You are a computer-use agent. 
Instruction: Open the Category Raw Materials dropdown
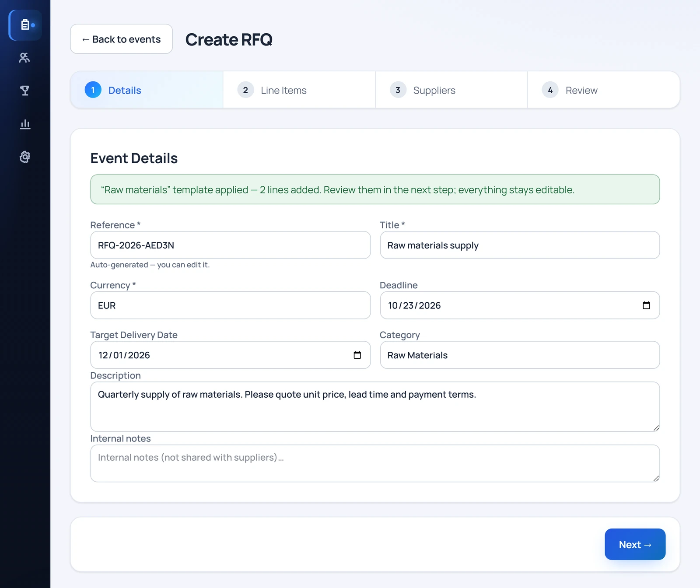(x=520, y=355)
